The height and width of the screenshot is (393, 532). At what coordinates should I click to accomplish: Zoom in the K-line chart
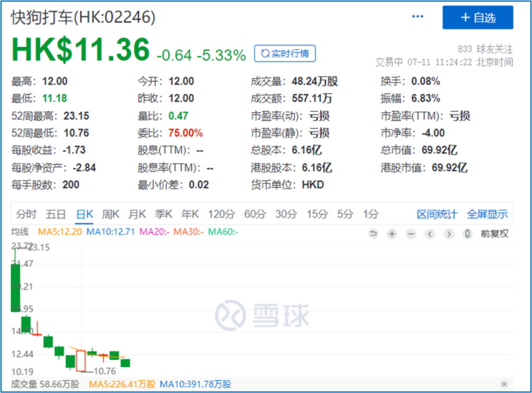pos(392,234)
